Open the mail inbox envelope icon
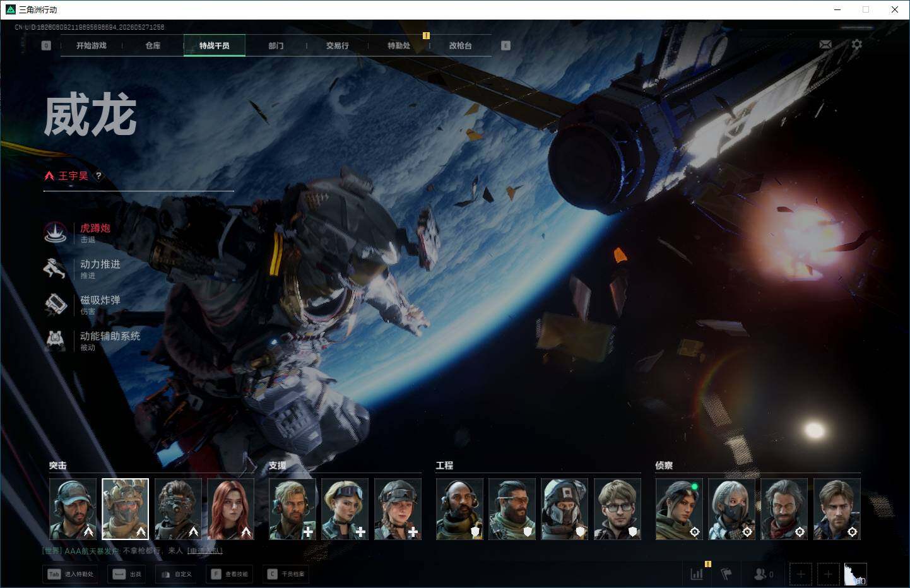 point(825,45)
